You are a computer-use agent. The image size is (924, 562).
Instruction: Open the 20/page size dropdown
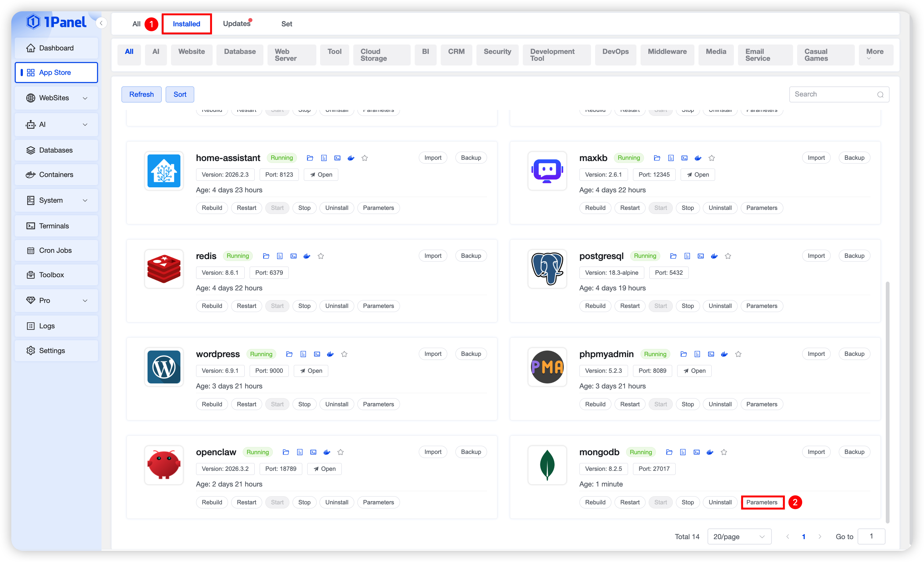click(x=739, y=537)
